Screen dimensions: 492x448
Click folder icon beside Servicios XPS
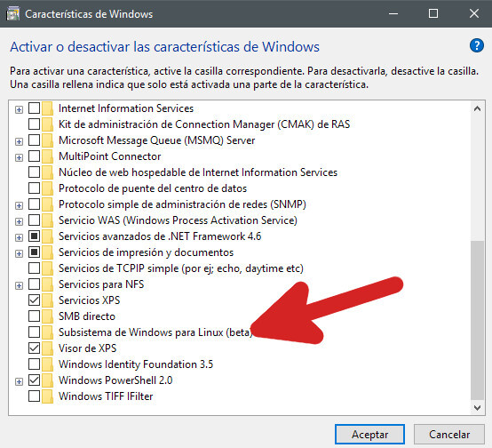click(47, 300)
